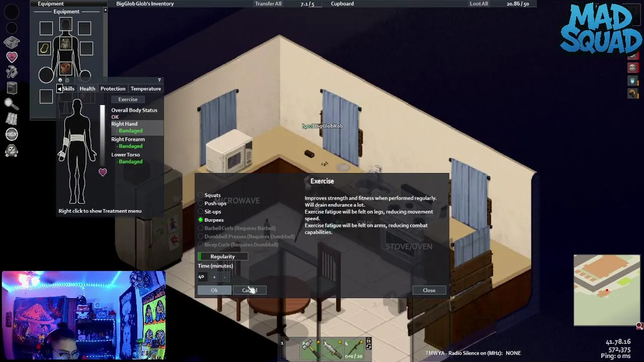Open the health heart icon in sidebar
Screen dimensions: 644x362
pos(12,57)
